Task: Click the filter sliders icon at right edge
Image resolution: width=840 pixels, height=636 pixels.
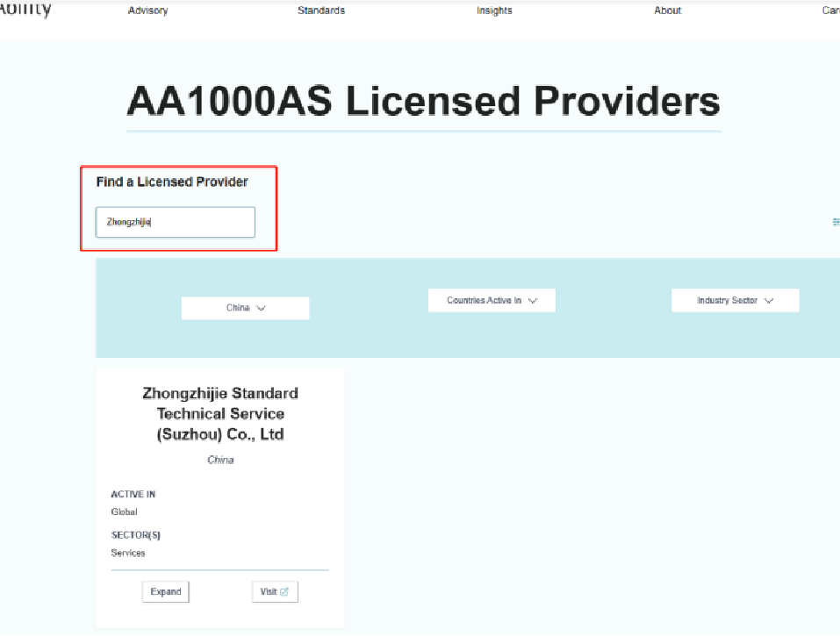Action: 836,222
